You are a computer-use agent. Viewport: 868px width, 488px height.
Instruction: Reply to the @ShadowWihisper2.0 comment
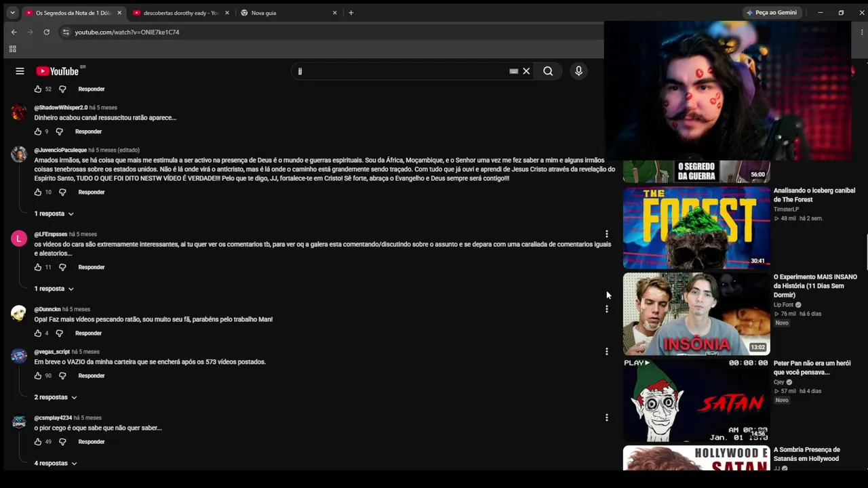(x=88, y=131)
